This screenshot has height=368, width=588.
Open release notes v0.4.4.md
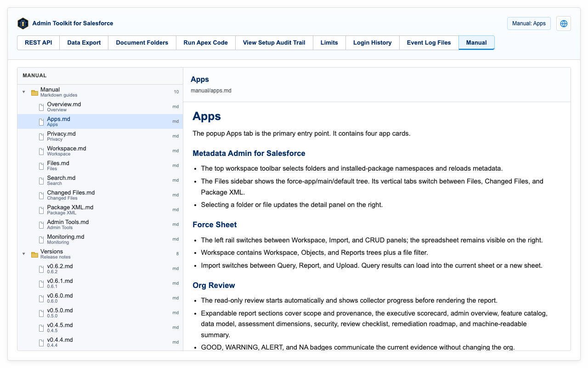tap(100, 342)
